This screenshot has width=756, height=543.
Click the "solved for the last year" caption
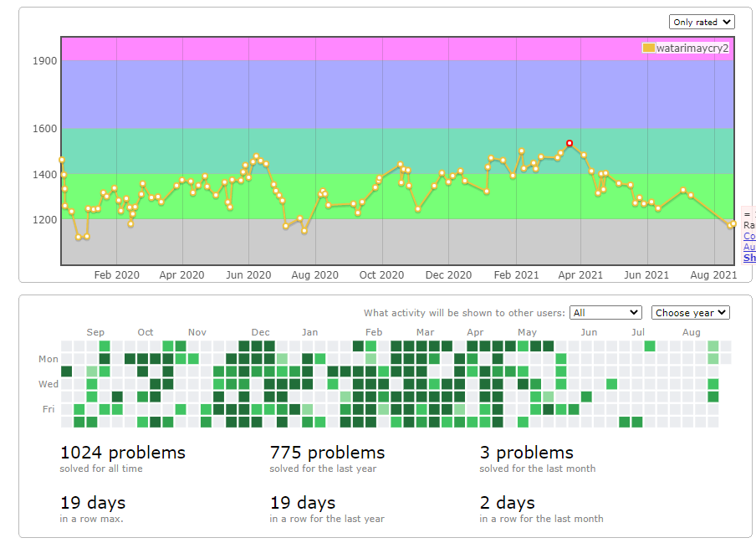tap(323, 469)
